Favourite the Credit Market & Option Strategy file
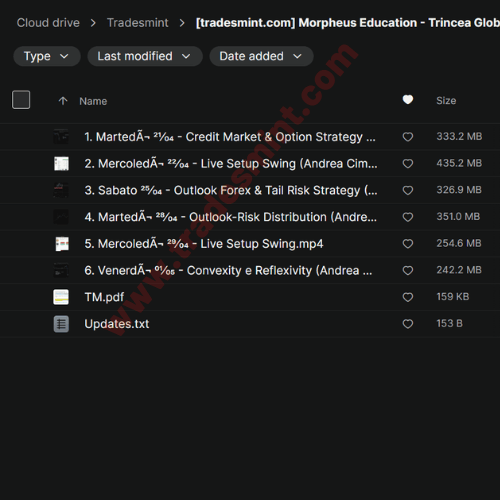500x500 pixels. pyautogui.click(x=408, y=137)
